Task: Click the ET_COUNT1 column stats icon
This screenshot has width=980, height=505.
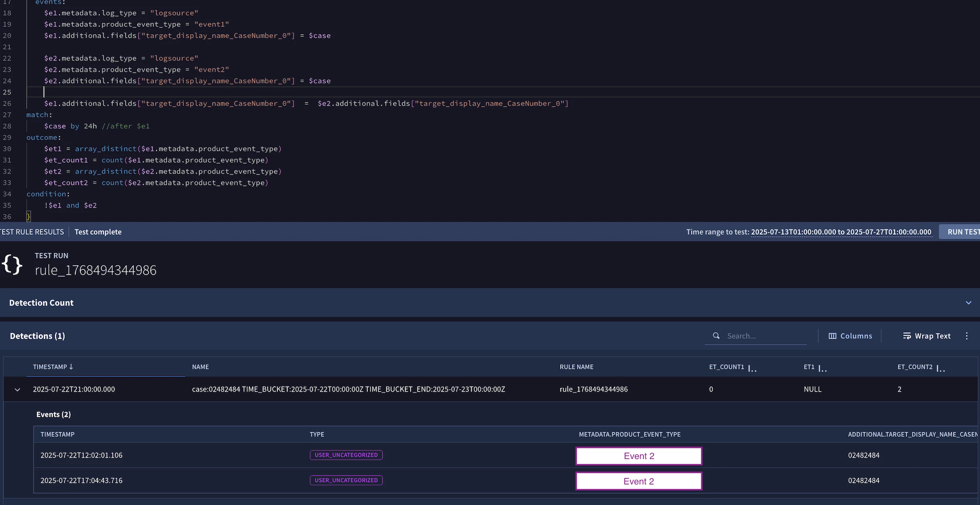Action: (752, 368)
